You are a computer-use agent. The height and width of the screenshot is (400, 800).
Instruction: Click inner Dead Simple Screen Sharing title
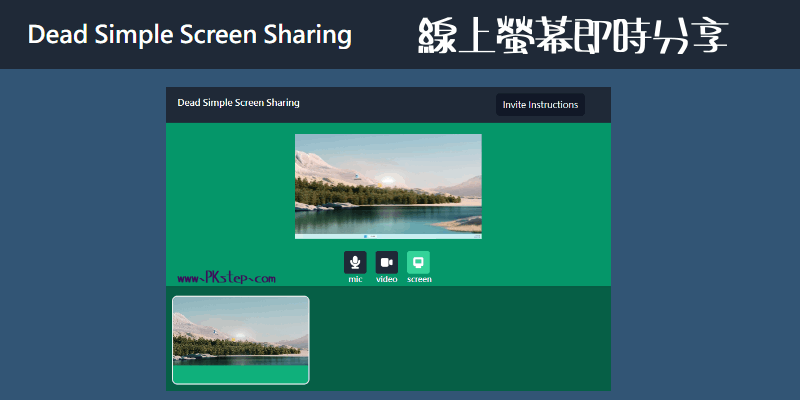(x=238, y=103)
